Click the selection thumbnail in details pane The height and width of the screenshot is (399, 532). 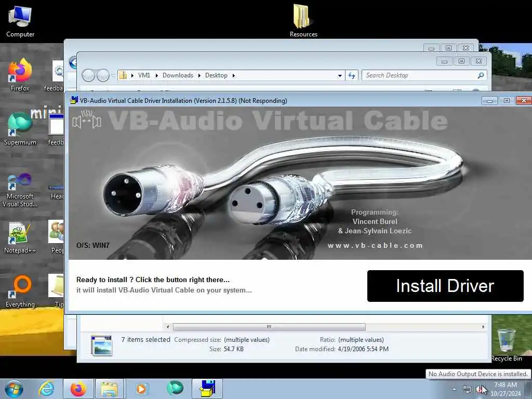(101, 345)
